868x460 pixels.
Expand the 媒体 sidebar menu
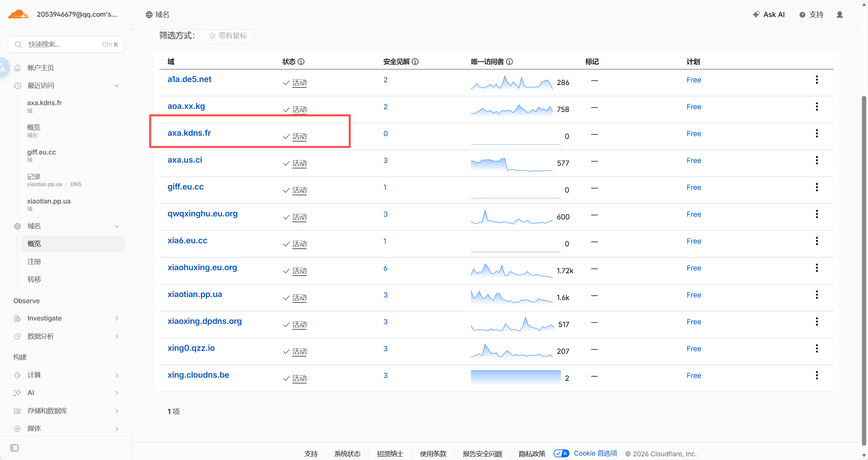(x=117, y=429)
